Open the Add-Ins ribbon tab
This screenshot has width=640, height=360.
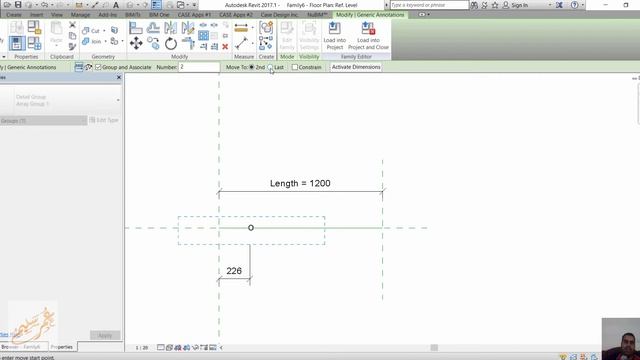pos(108,14)
